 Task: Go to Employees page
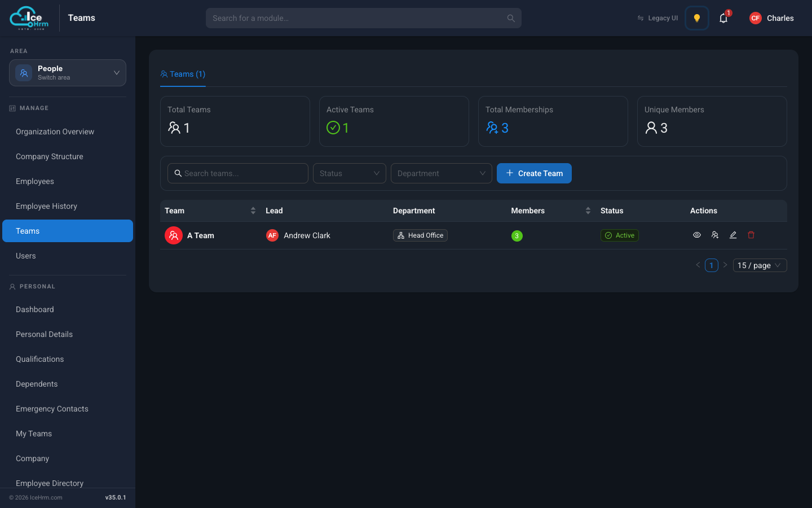[68, 181]
